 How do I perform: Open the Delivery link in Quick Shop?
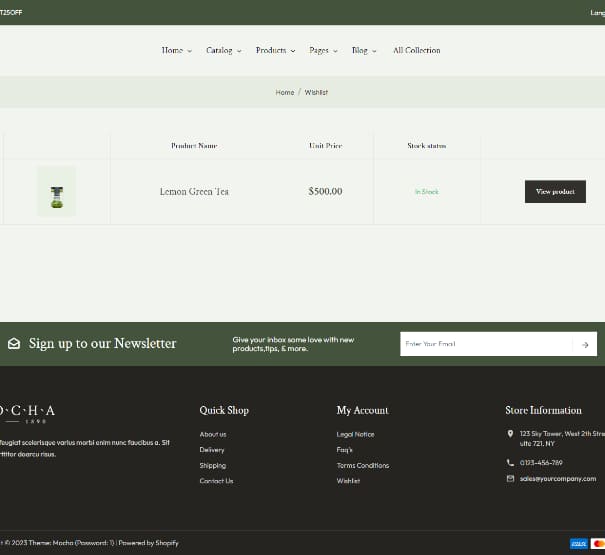[212, 450]
